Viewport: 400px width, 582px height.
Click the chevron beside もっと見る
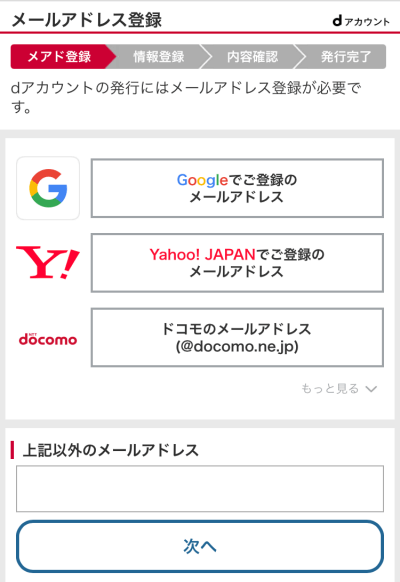pos(371,389)
